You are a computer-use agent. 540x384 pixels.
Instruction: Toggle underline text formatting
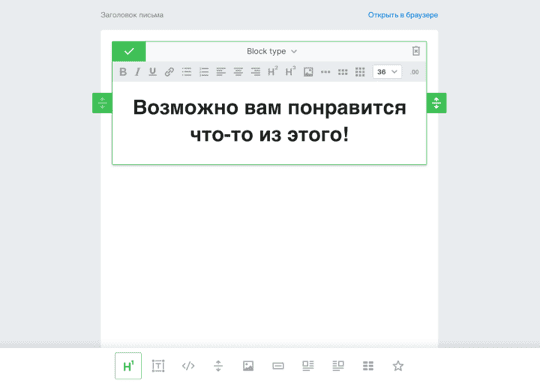point(153,72)
